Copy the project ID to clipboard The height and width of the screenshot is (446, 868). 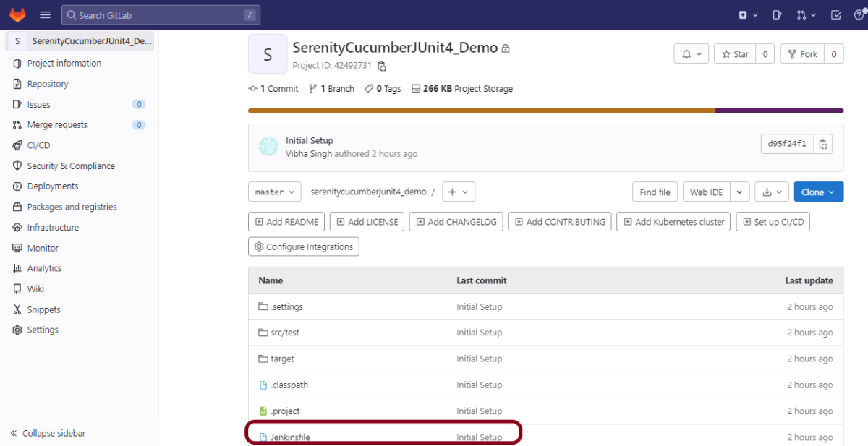click(x=382, y=66)
